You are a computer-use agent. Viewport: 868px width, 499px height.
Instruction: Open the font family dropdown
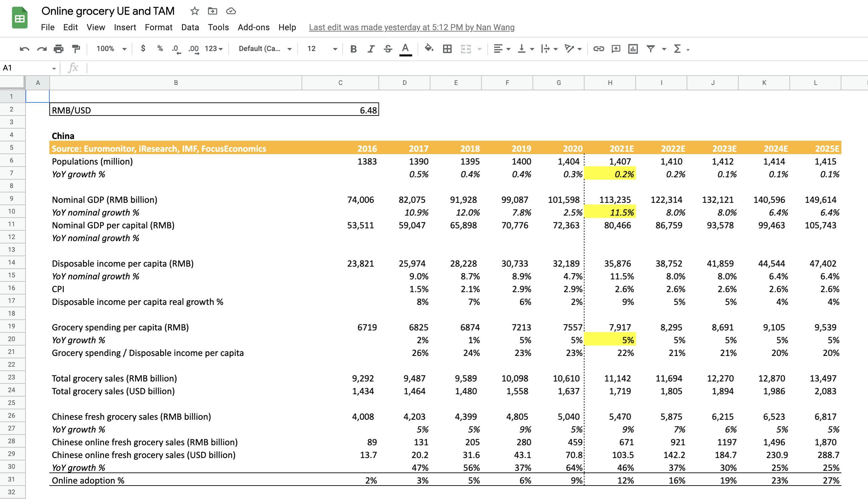coord(265,49)
